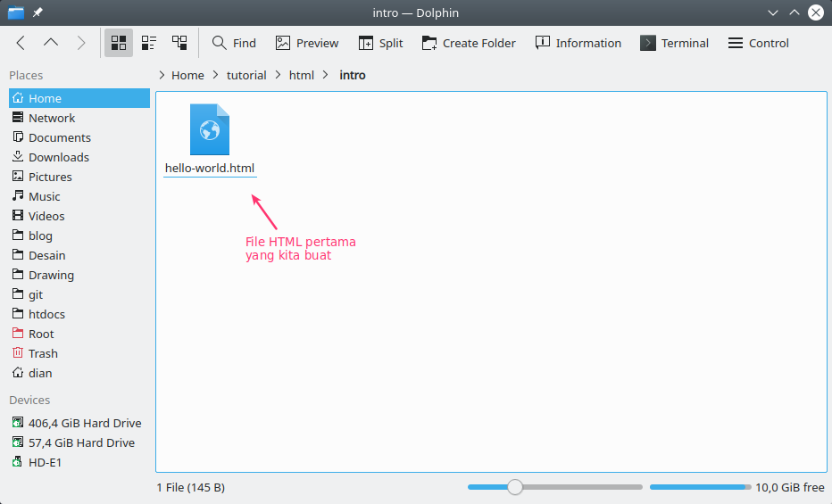Go up to parent folder arrow

(51, 43)
